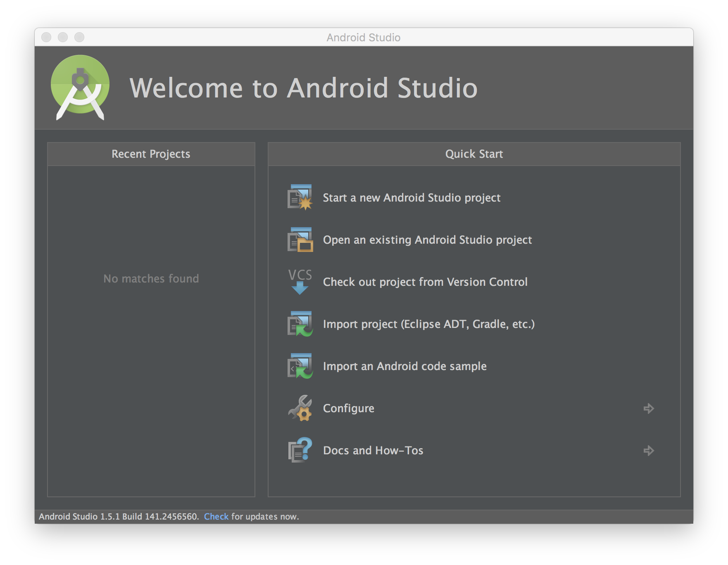Click the 'Android Studio 1.5.1 Build 141.2456560.' text

pyautogui.click(x=119, y=517)
